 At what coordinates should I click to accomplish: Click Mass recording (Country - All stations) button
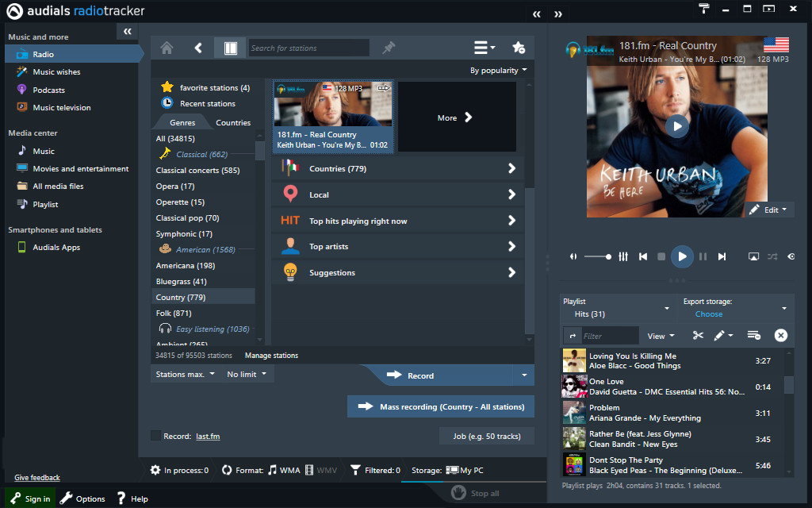pos(441,407)
